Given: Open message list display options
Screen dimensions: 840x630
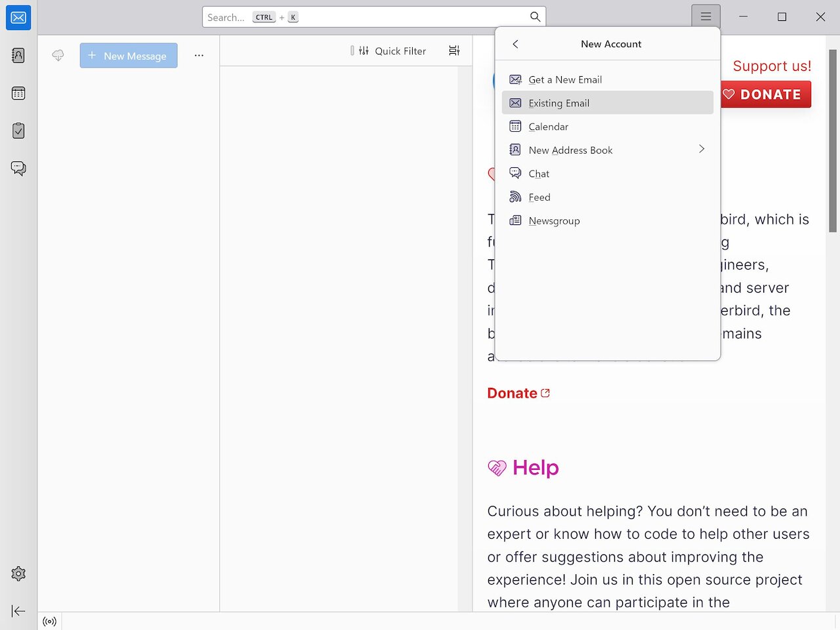Looking at the screenshot, I should [x=454, y=51].
